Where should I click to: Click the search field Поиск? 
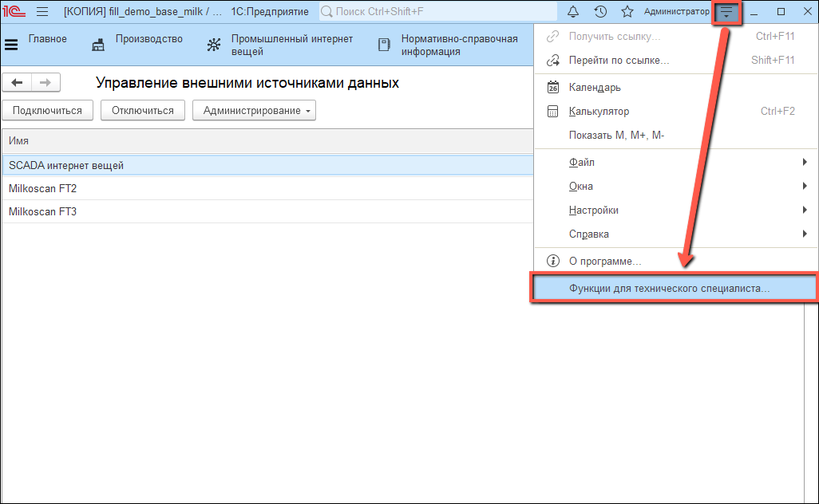coord(439,11)
